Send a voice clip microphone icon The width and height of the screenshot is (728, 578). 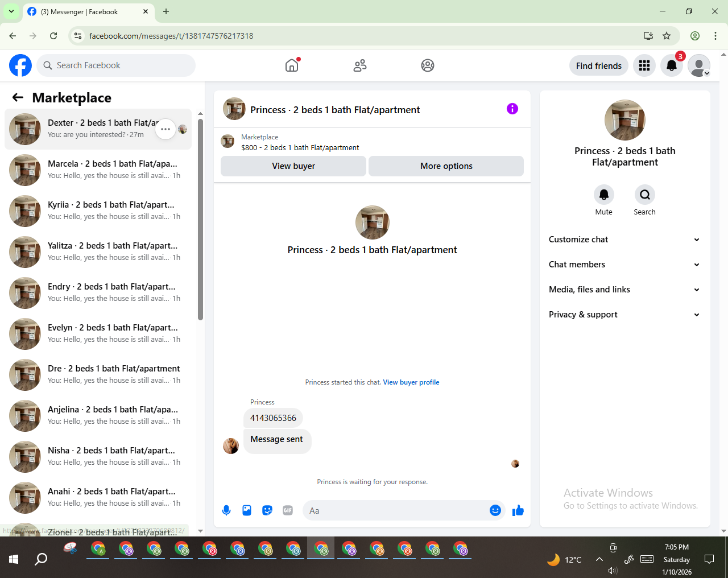tap(226, 510)
